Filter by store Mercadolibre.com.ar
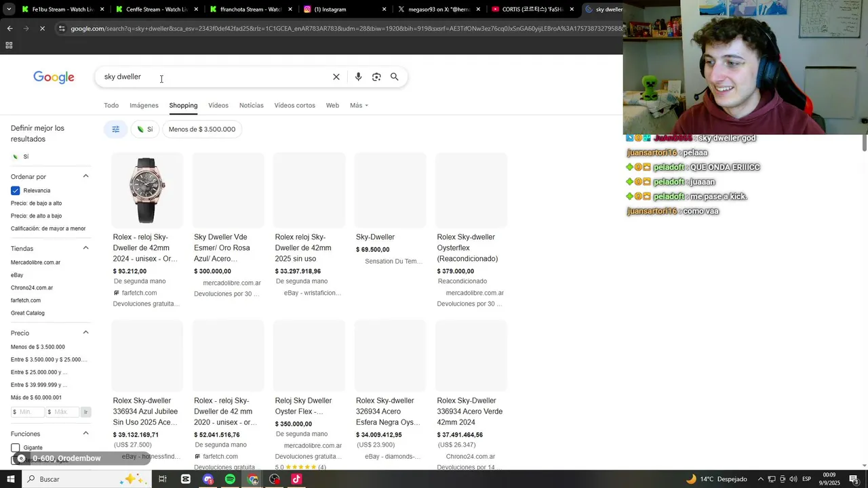 click(35, 262)
